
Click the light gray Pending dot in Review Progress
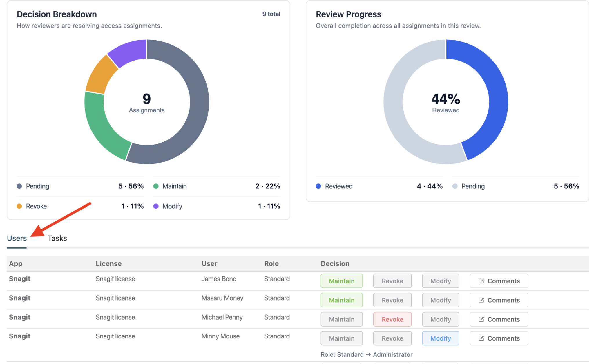(x=455, y=186)
